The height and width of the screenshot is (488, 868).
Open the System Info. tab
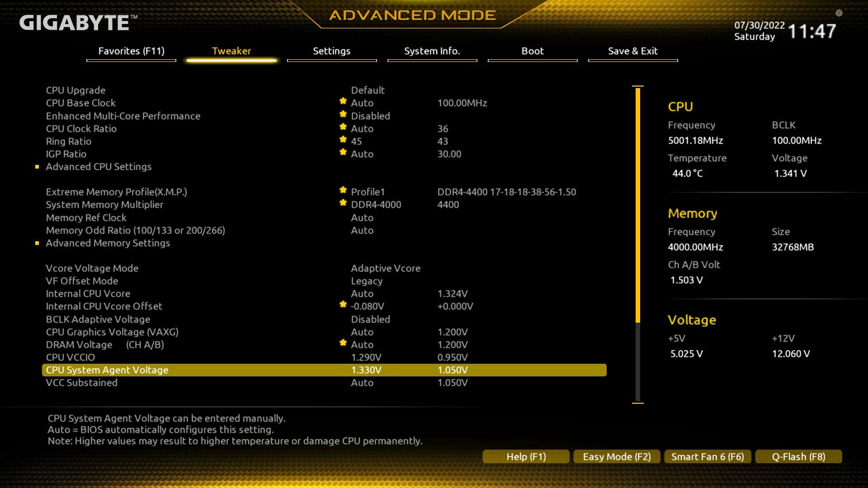(x=432, y=51)
